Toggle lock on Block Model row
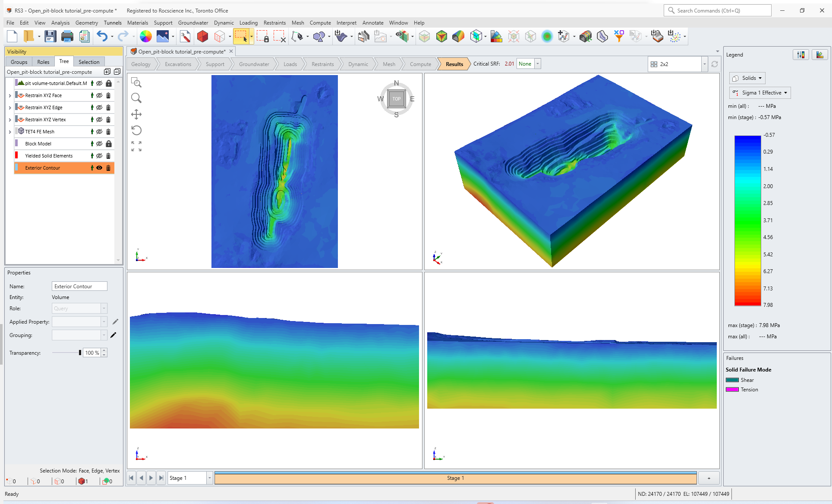Image resolution: width=832 pixels, height=504 pixels. coord(109,144)
